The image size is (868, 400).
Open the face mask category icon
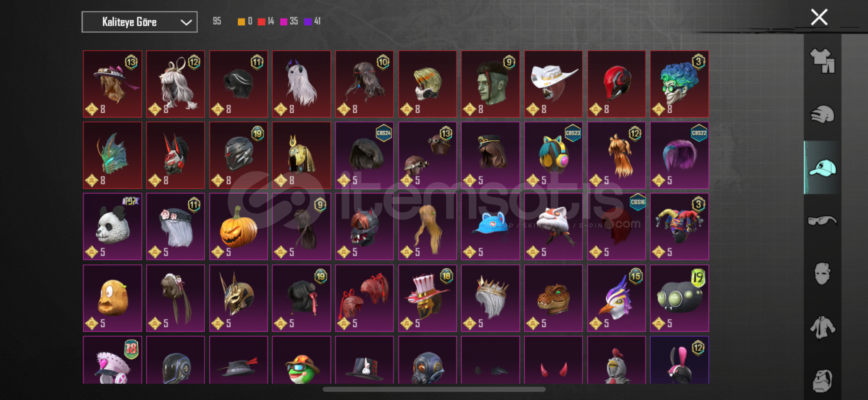click(822, 274)
